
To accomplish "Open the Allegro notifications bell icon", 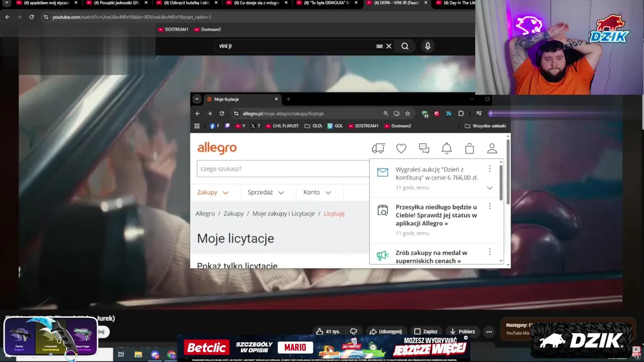I will point(447,148).
